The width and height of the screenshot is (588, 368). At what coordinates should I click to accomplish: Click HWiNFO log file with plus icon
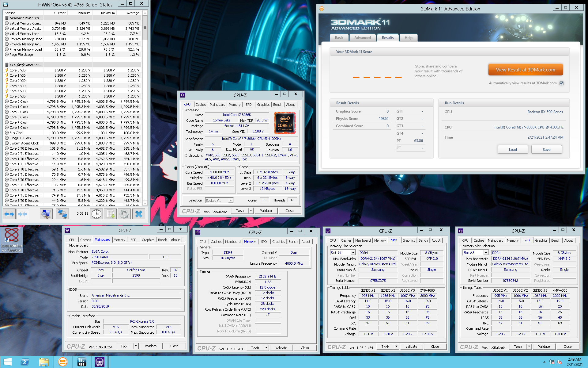(x=110, y=214)
